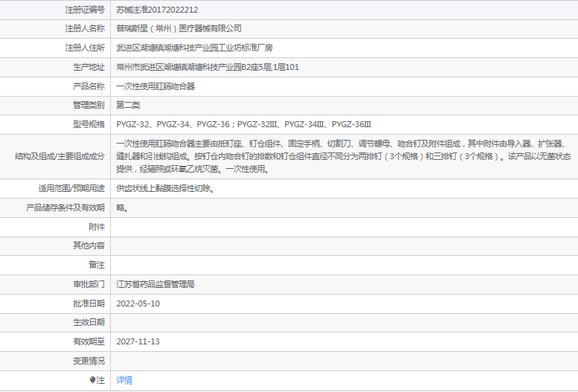This screenshot has height=392, width=578.
Task: Click the 生效日期 label
Action: [x=89, y=322]
